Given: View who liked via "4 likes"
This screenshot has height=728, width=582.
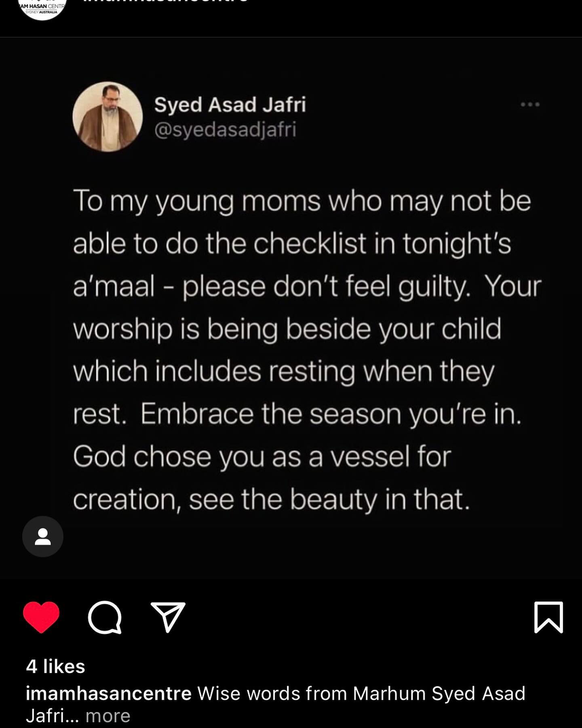Looking at the screenshot, I should click(55, 667).
